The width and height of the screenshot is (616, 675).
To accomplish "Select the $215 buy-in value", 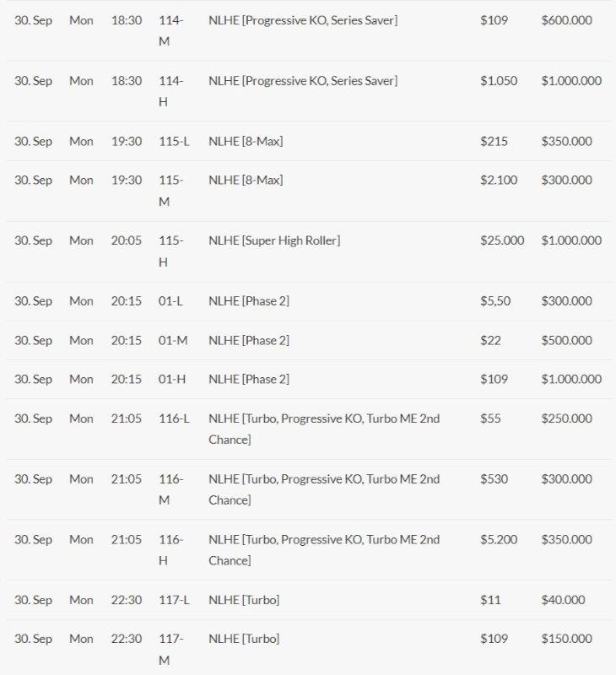I will (494, 141).
